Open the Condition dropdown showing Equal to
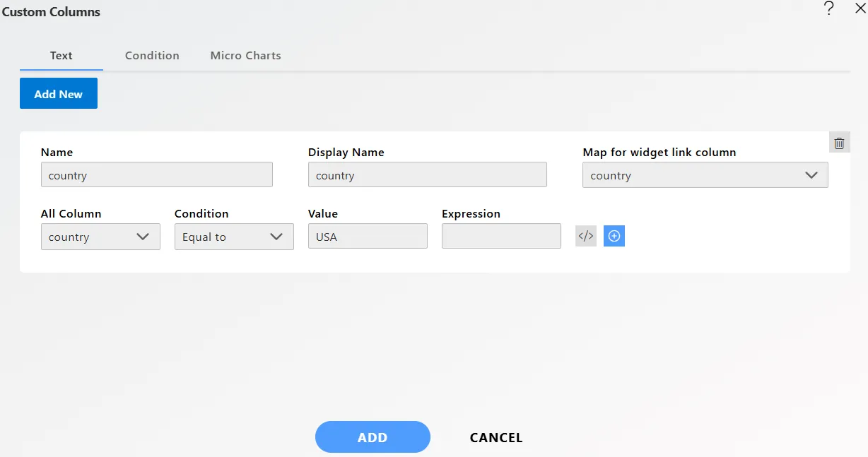 click(x=234, y=237)
